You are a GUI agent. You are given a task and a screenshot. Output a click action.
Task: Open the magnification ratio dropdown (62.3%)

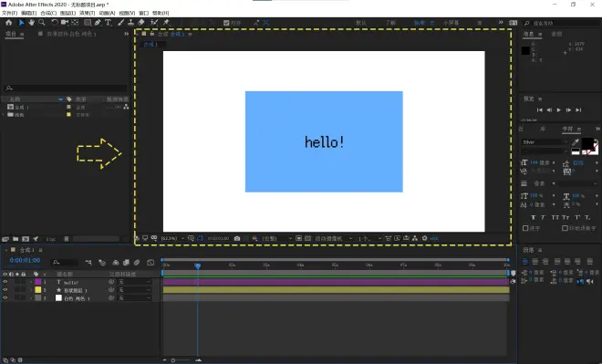pyautogui.click(x=172, y=238)
